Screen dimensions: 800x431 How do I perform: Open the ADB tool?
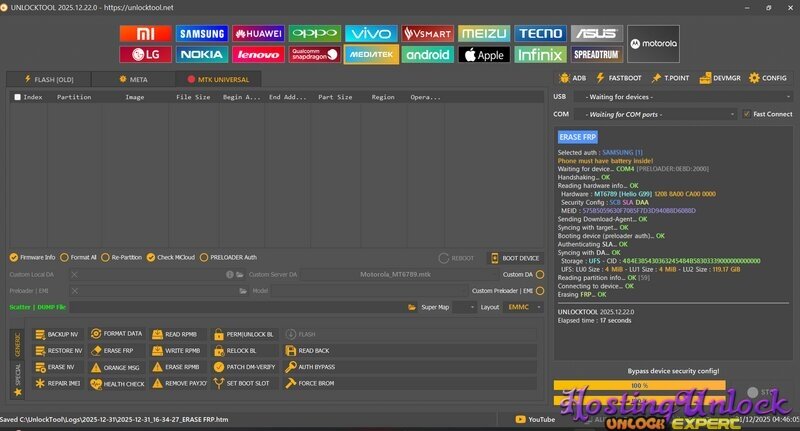[574, 77]
